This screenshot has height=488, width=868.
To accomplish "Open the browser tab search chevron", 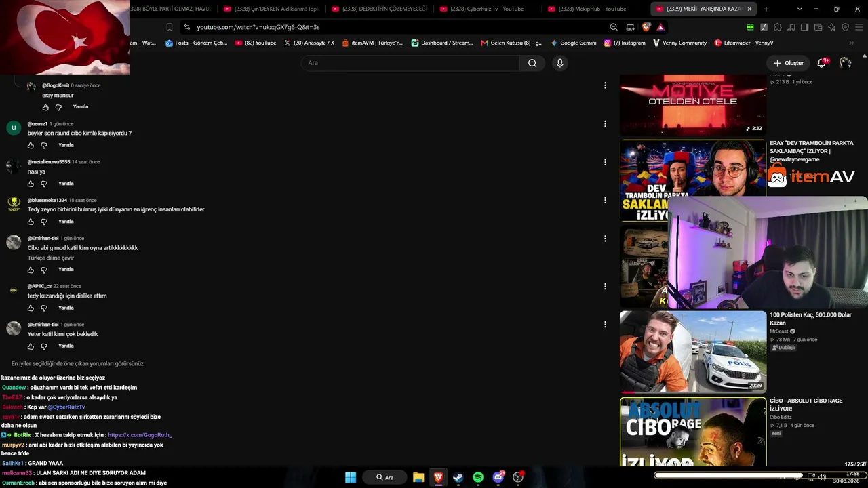I will (800, 9).
